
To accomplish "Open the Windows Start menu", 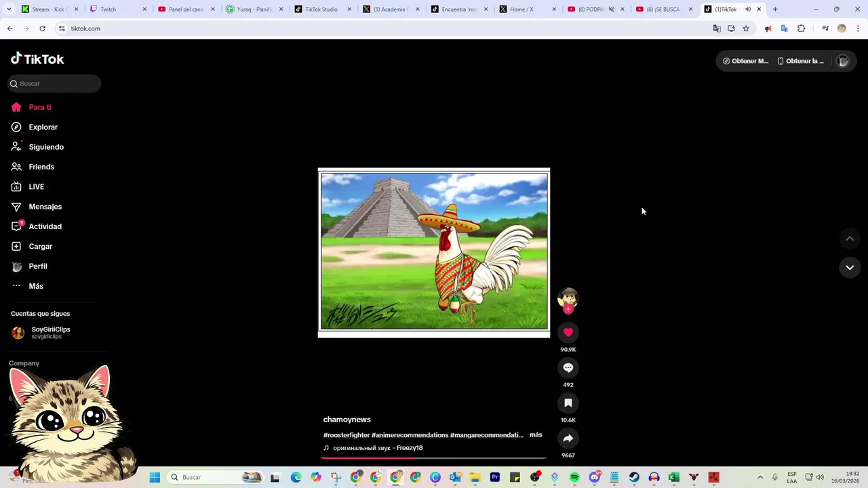I will pyautogui.click(x=155, y=477).
